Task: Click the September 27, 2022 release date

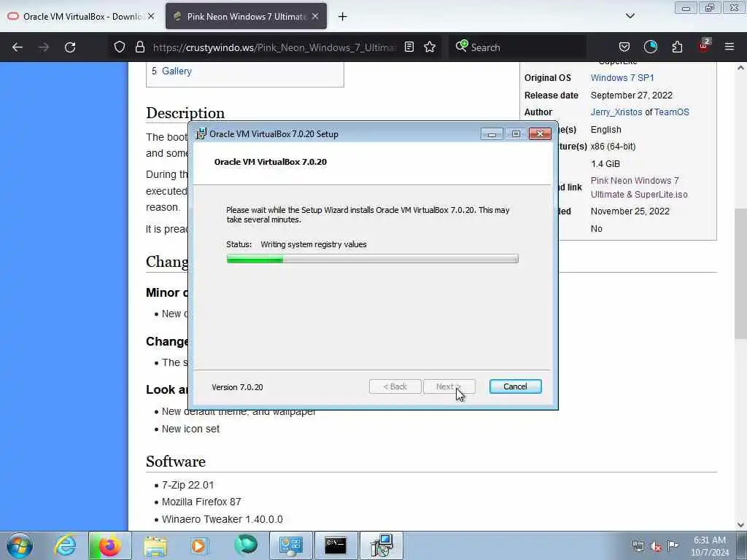Action: coord(632,96)
